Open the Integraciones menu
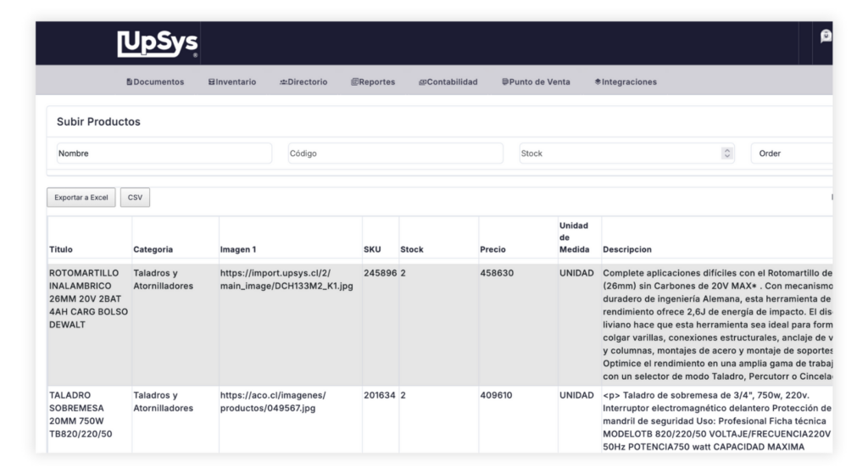 point(626,82)
